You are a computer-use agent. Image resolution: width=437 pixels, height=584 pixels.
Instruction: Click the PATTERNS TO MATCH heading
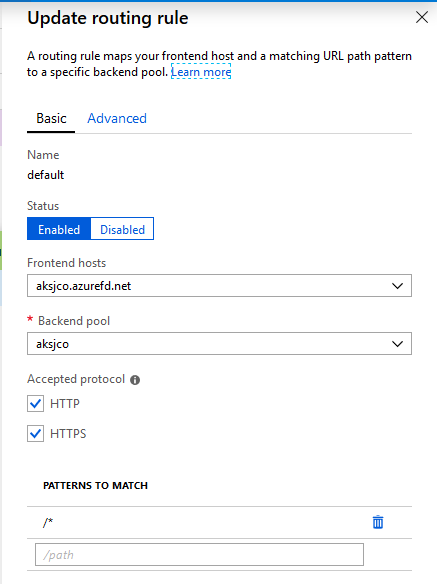[95, 485]
